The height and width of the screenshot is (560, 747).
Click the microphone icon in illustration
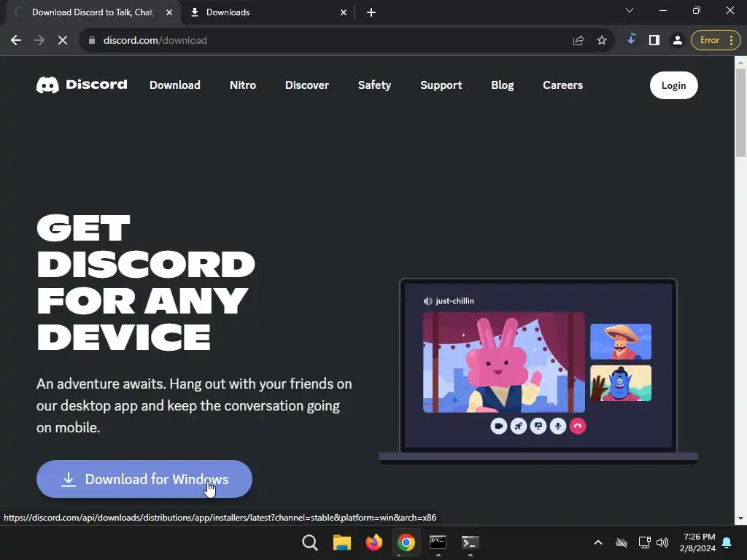point(558,426)
